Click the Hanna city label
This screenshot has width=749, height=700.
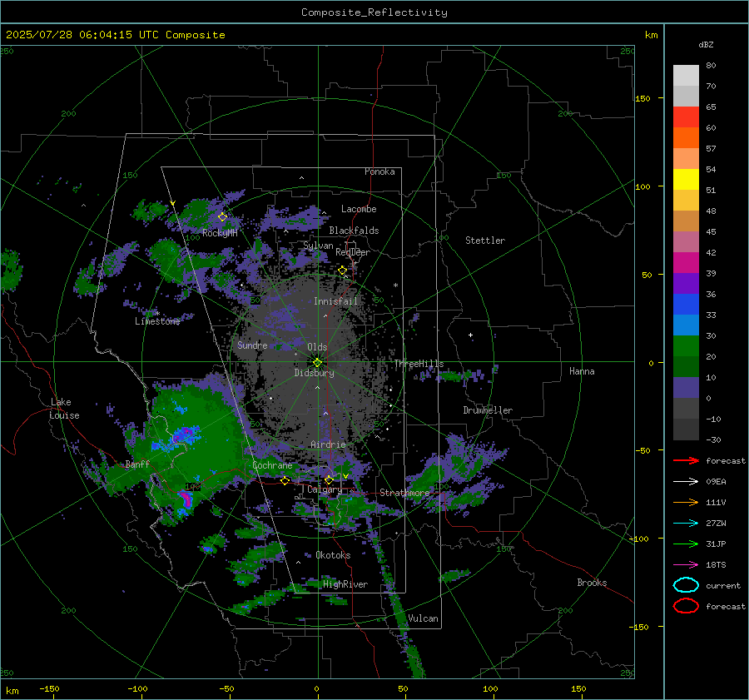point(582,371)
